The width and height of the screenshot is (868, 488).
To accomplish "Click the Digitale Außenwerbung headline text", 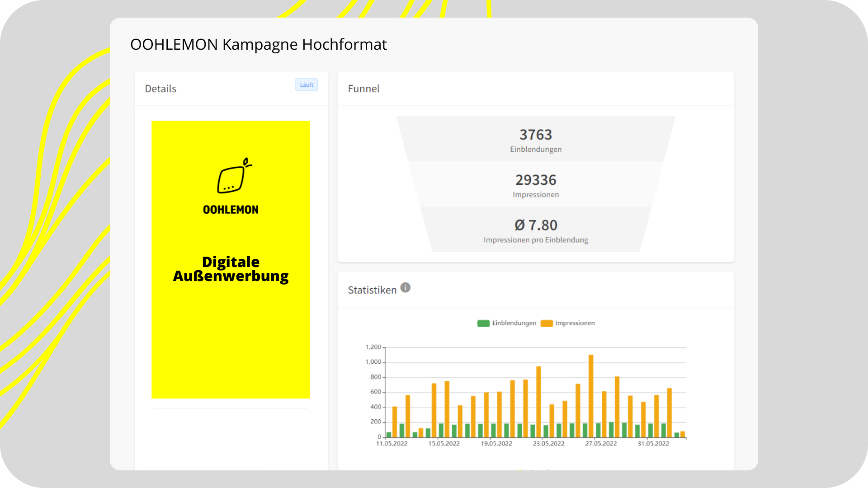I will (x=231, y=269).
